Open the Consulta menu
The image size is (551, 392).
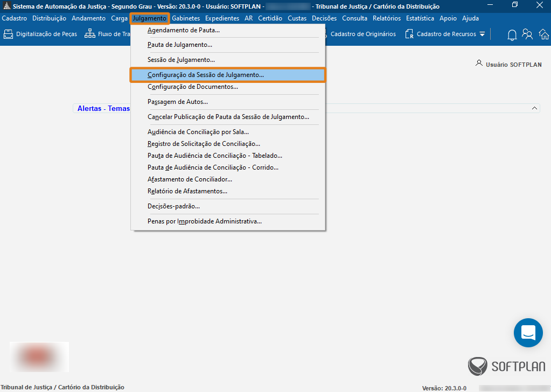point(354,18)
